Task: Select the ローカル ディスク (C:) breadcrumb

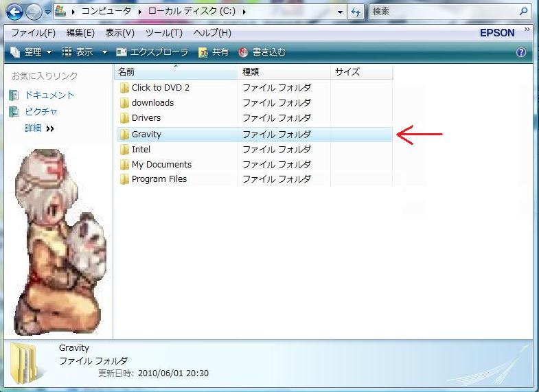Action: (x=192, y=11)
